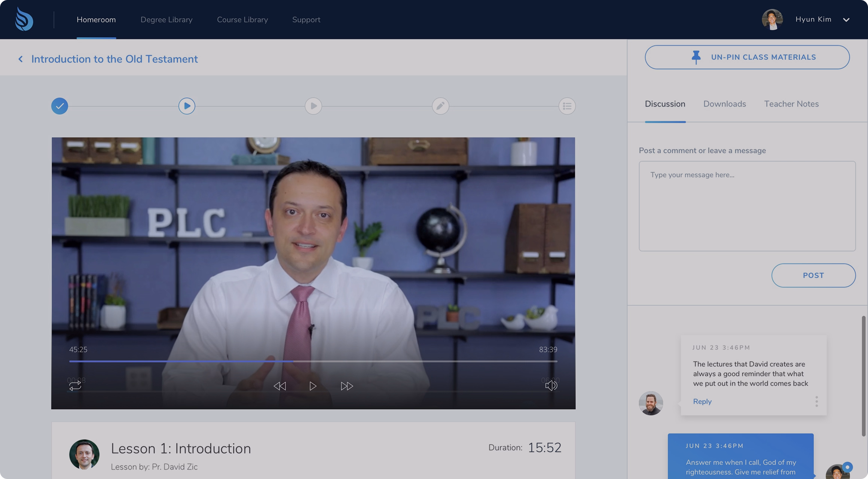Play the lecture video

(313, 386)
